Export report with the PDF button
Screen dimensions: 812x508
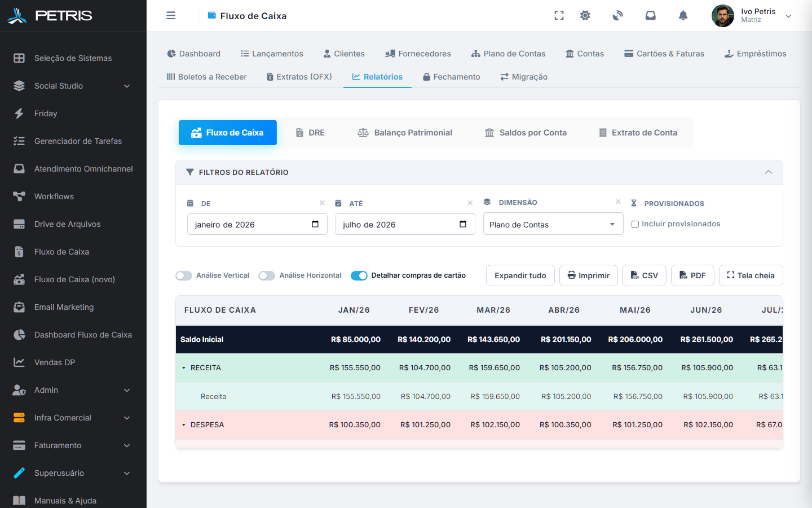(x=692, y=275)
